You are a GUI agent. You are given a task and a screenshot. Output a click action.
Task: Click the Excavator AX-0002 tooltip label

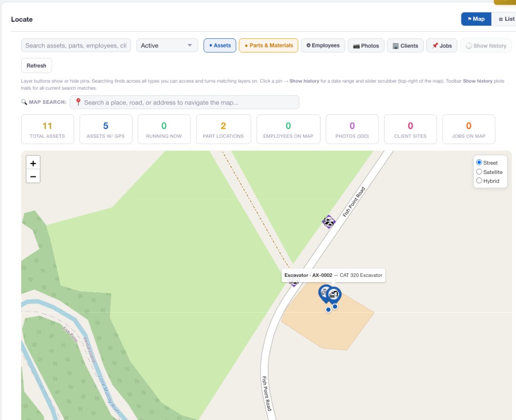click(x=334, y=275)
